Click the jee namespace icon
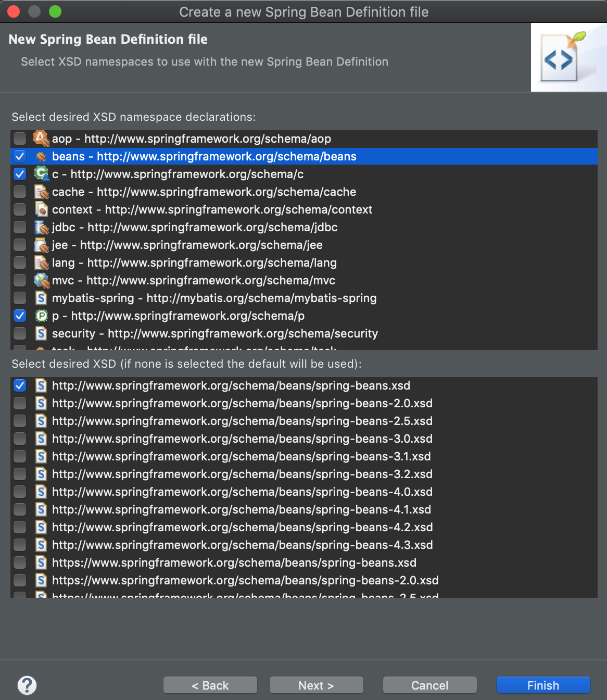Viewport: 607px width, 700px height. [x=41, y=245]
